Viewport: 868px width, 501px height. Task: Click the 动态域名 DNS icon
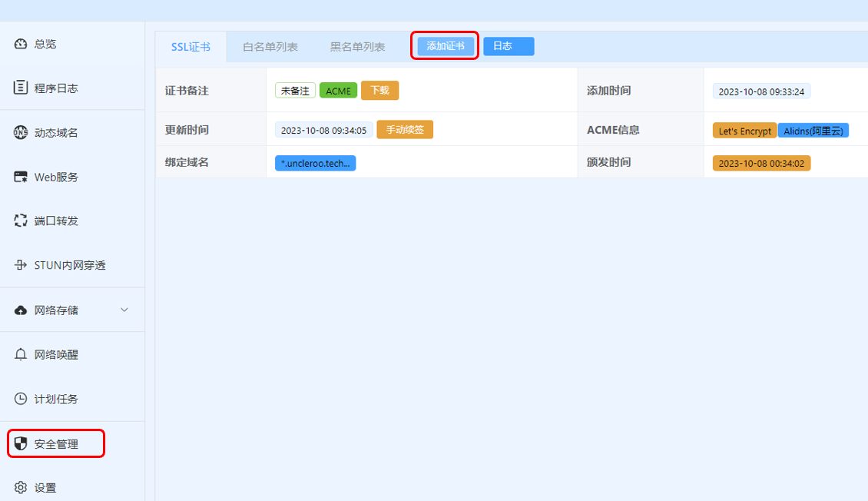(x=21, y=132)
